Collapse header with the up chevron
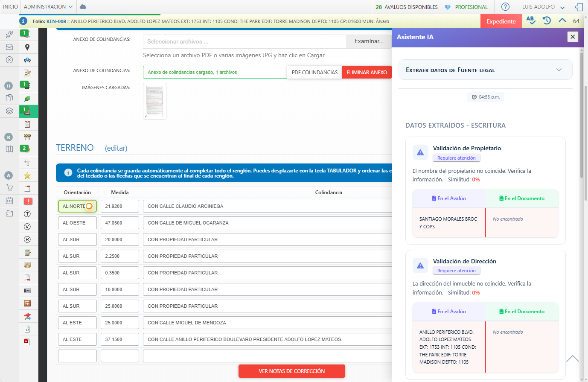The width and height of the screenshot is (588, 382). click(x=562, y=20)
